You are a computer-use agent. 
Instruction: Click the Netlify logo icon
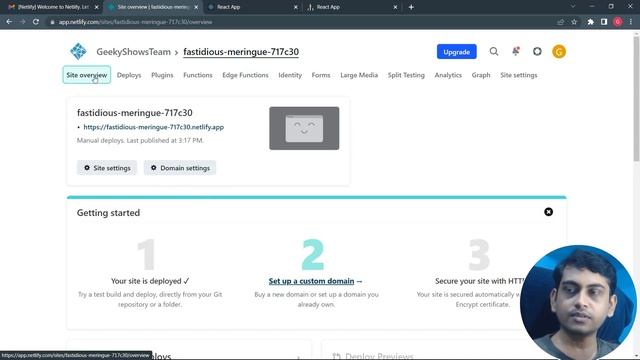(78, 51)
